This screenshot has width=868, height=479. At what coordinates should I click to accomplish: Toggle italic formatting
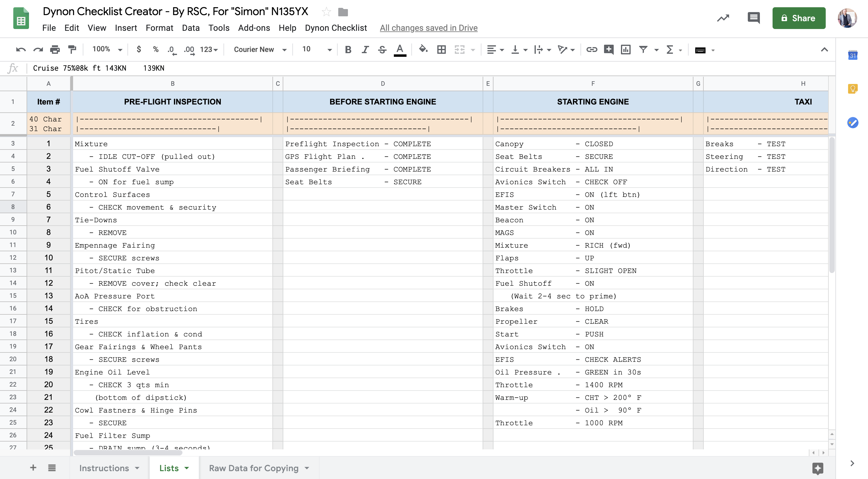(365, 50)
